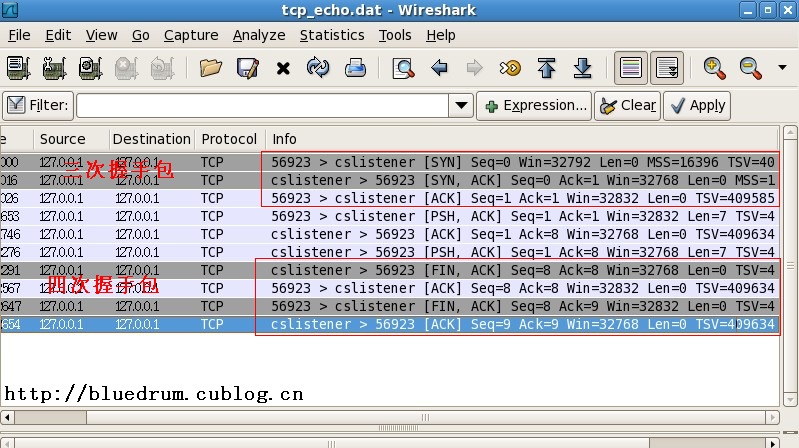The image size is (799, 448).
Task: Click the greyed-out restart capture icon
Action: (162, 68)
